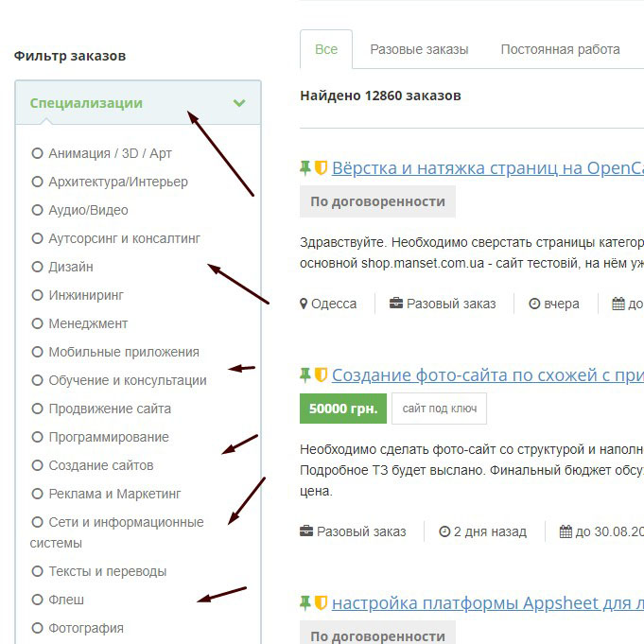This screenshot has width=644, height=644.
Task: Click the pin icon beside Создание фото-сайта link
Action: coord(305,375)
